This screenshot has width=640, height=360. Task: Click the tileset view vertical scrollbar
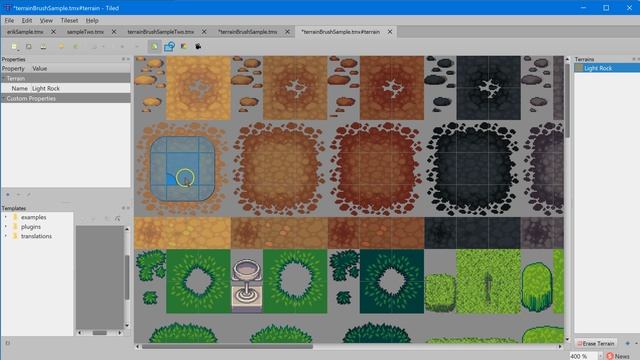[567, 100]
